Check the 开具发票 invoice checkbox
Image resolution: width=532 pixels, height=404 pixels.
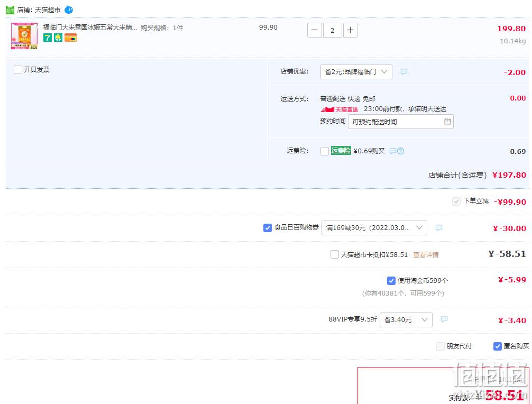click(18, 70)
